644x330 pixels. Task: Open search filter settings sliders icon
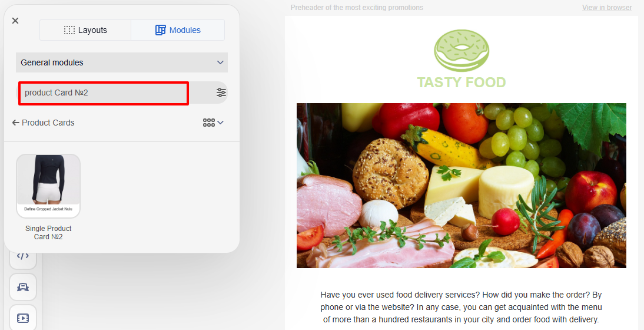tap(221, 93)
